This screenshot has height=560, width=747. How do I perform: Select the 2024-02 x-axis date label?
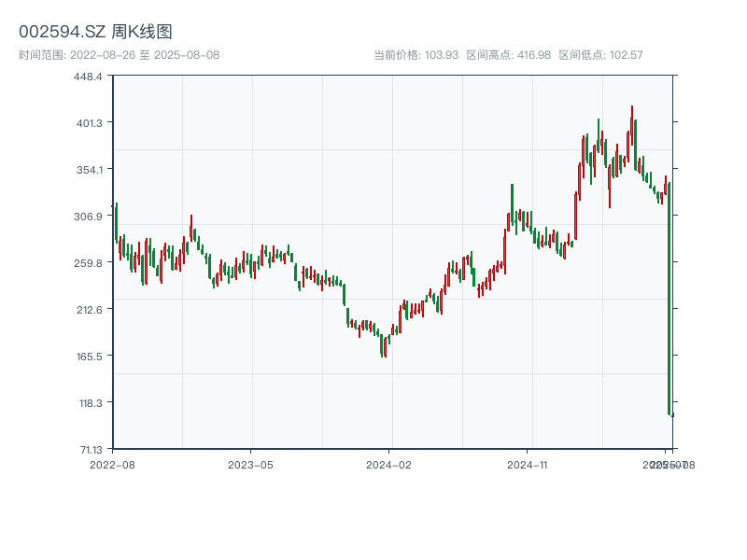pos(389,464)
